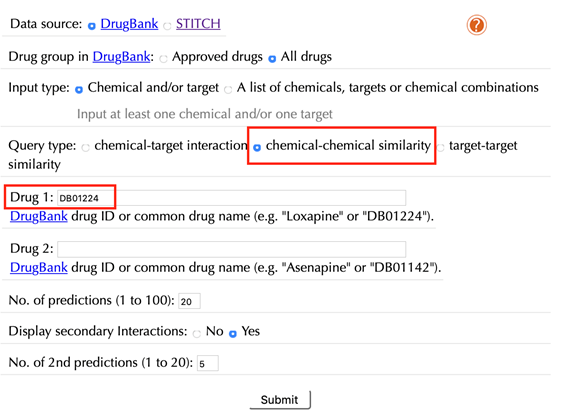Screen dimensions: 568x419
Task: Set Display secondary Interactions to Yes
Action: [x=233, y=334]
